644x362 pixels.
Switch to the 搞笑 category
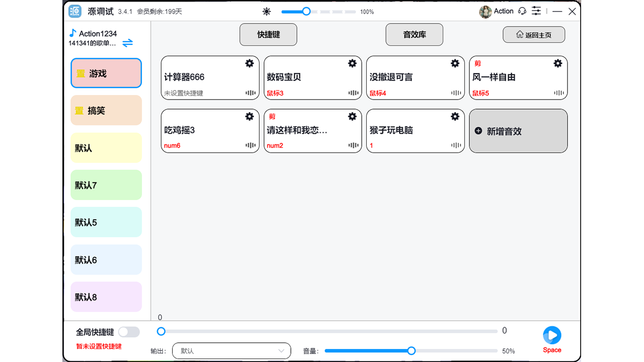tap(106, 110)
